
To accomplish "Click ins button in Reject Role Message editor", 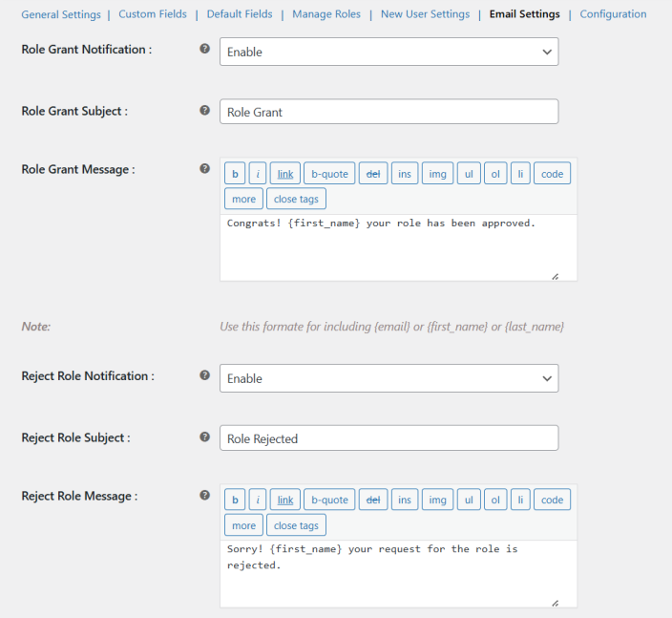I will click(405, 500).
